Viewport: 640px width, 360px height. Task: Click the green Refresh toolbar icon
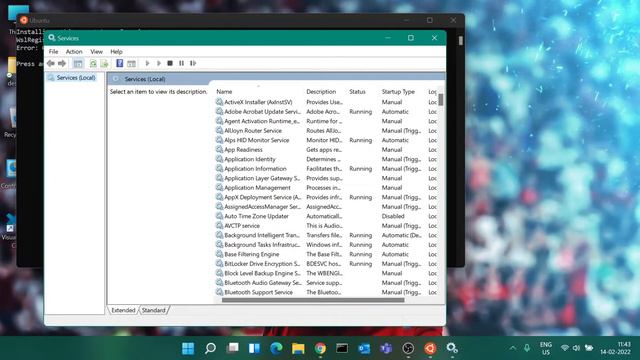click(x=93, y=63)
